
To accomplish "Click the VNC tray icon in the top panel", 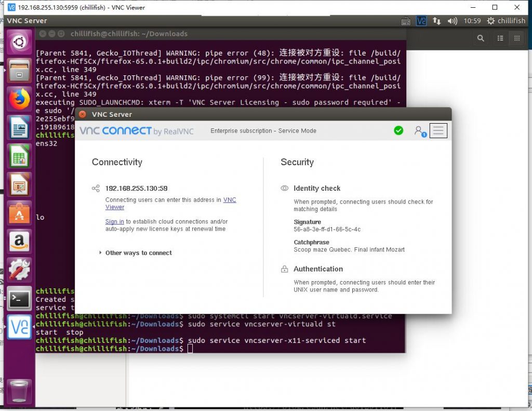I will 421,21.
